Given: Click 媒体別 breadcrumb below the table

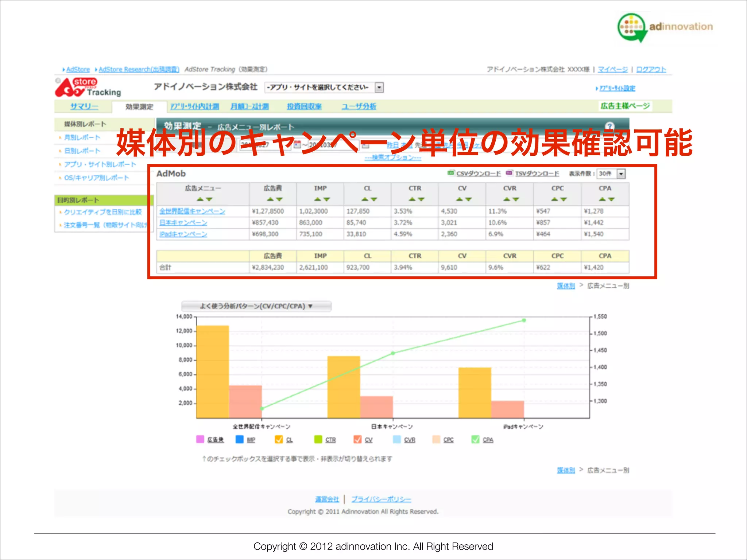Looking at the screenshot, I should [566, 286].
